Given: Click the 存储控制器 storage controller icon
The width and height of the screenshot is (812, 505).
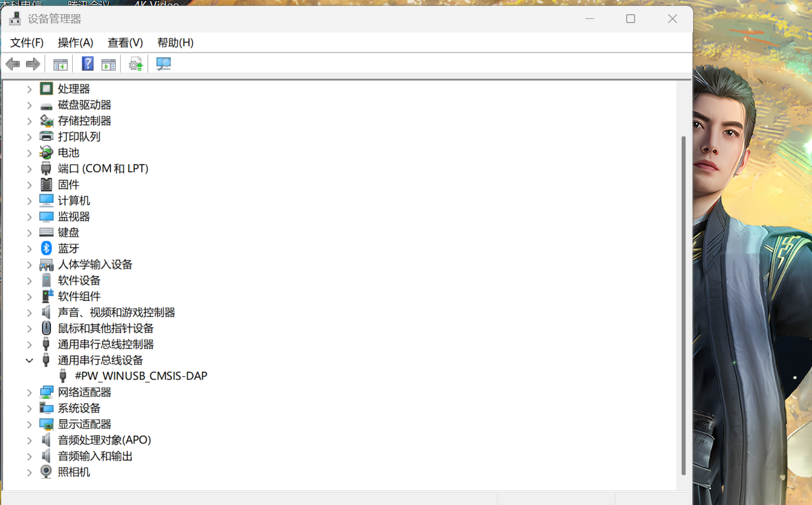Looking at the screenshot, I should [x=46, y=121].
